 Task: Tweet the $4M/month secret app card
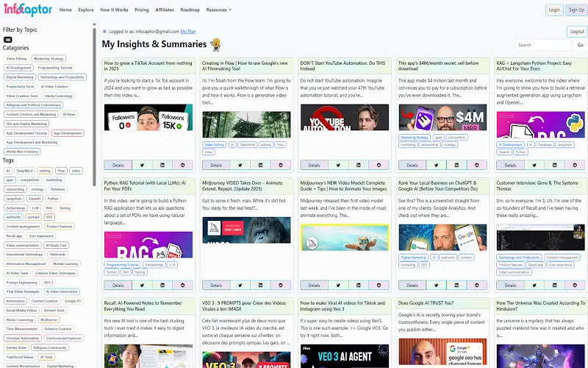(437, 165)
